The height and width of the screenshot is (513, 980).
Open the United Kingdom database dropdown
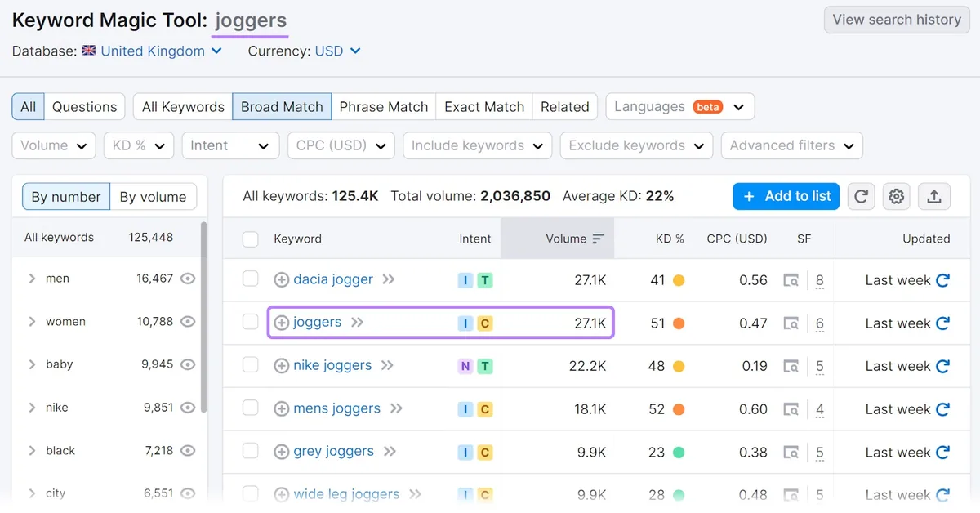pos(161,51)
